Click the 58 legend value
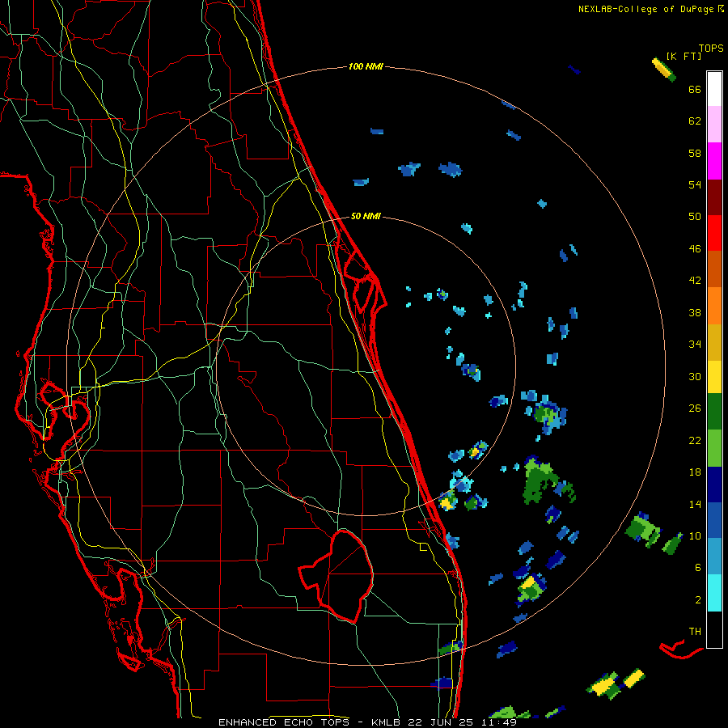The height and width of the screenshot is (728, 728). pyautogui.click(x=695, y=153)
